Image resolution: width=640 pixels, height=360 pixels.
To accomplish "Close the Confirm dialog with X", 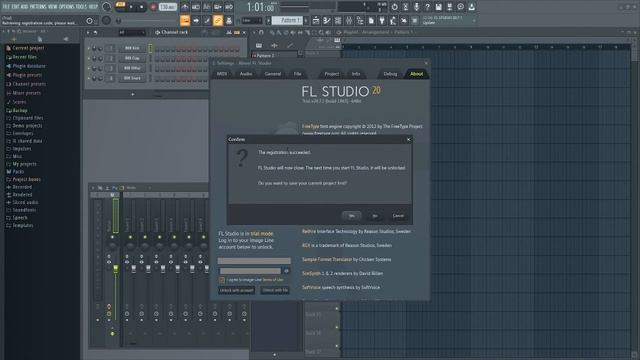I will (x=408, y=140).
